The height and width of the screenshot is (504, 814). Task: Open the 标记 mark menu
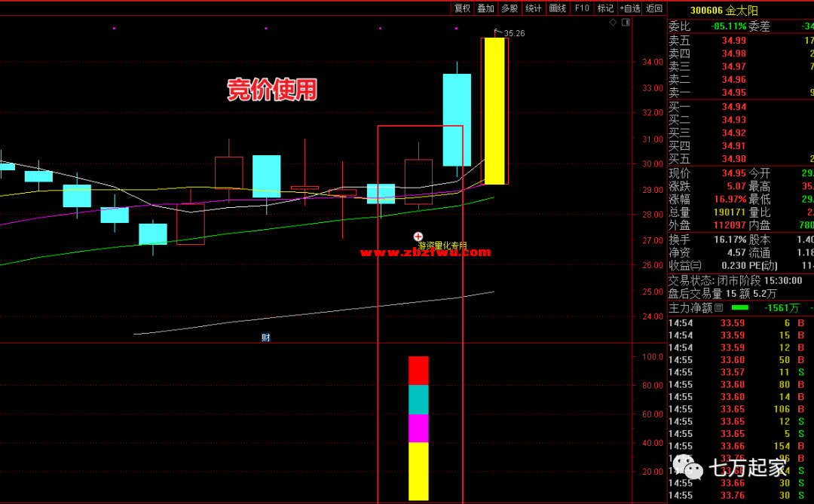[605, 8]
